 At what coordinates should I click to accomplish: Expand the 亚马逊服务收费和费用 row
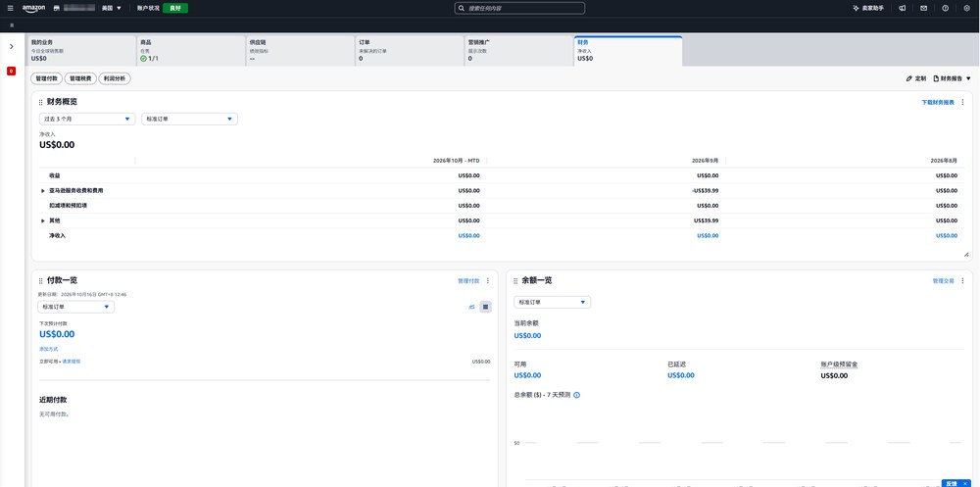43,190
